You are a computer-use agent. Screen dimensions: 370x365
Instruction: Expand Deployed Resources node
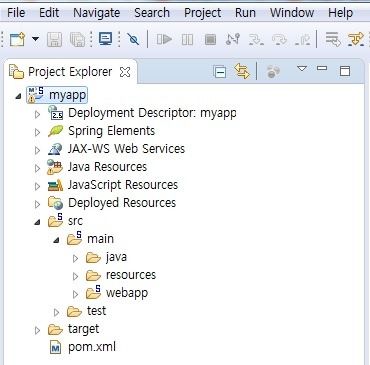(x=37, y=204)
